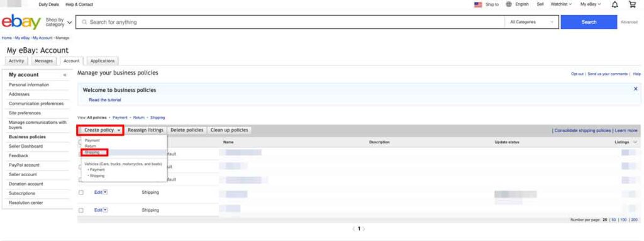Click Delete policies button
Image resolution: width=644 pixels, height=241 pixels.
coord(187,130)
